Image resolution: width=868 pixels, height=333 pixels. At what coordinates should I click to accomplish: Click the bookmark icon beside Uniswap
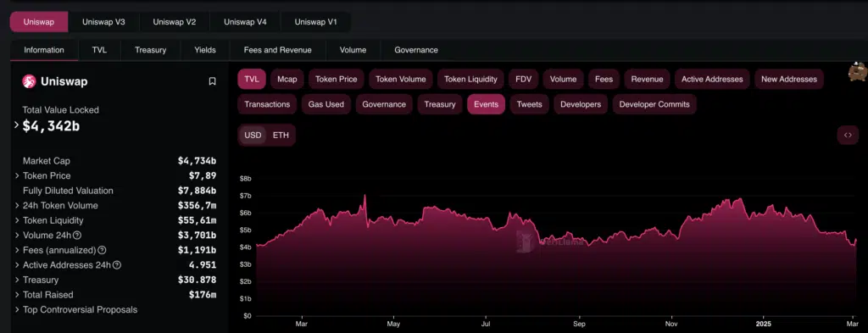[212, 81]
